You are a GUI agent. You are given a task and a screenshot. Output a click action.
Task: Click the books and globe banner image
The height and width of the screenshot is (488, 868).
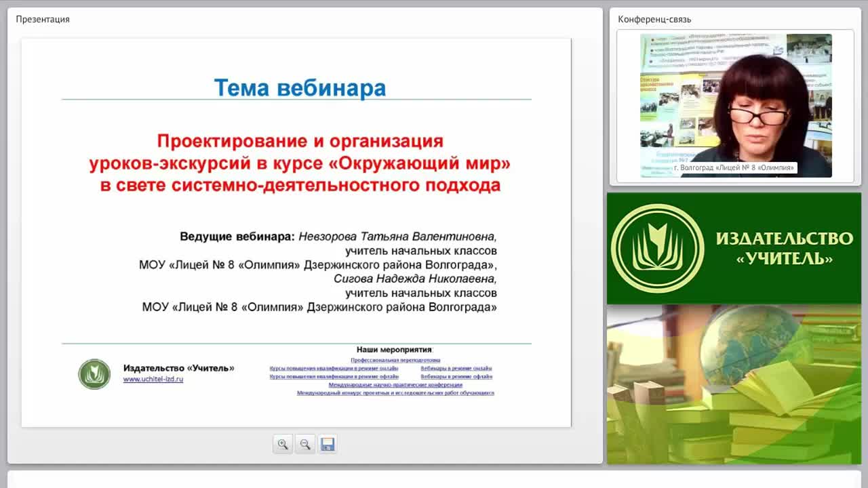pyautogui.click(x=734, y=384)
